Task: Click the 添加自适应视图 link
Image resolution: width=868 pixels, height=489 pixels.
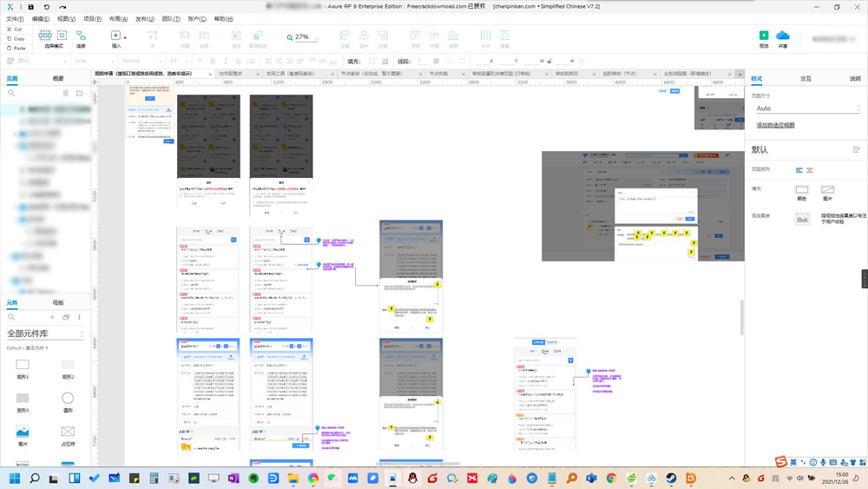Action: 775,125
